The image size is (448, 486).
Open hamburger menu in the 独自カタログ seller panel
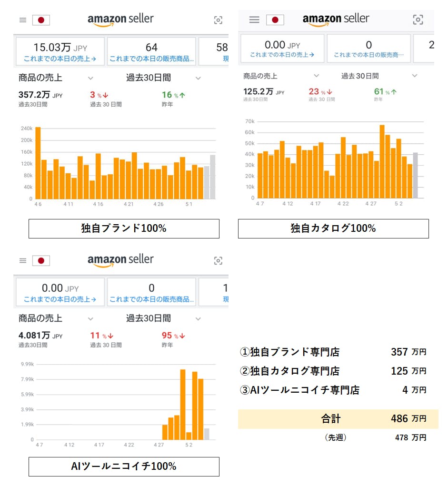(254, 20)
